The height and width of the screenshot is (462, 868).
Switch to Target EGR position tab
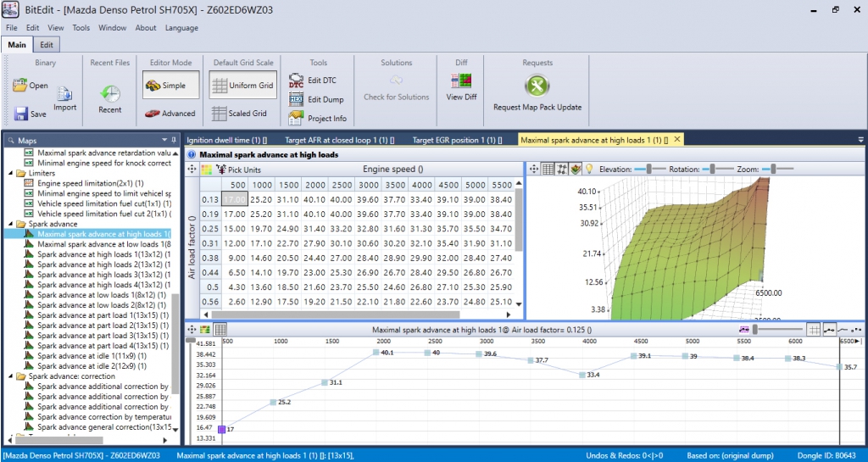point(457,140)
